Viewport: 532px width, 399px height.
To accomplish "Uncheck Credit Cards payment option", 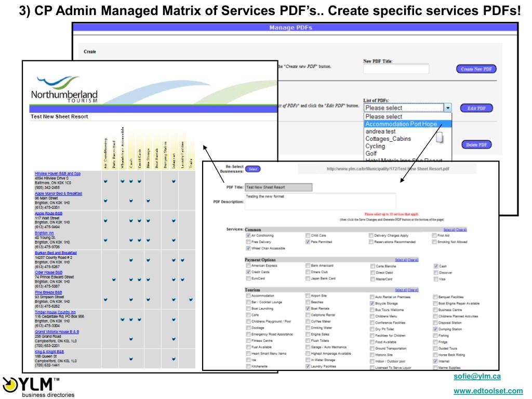I will pos(248,272).
